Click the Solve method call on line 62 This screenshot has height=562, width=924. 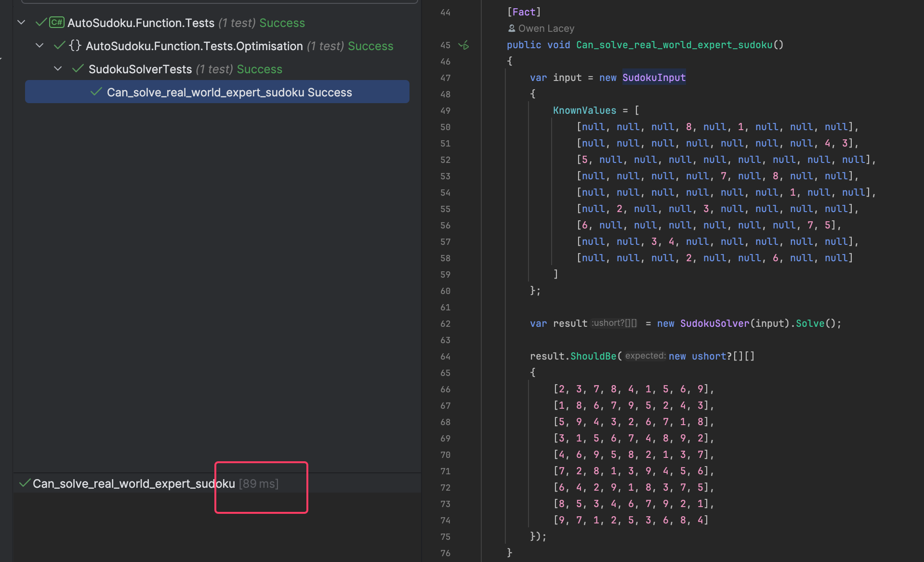(x=810, y=323)
